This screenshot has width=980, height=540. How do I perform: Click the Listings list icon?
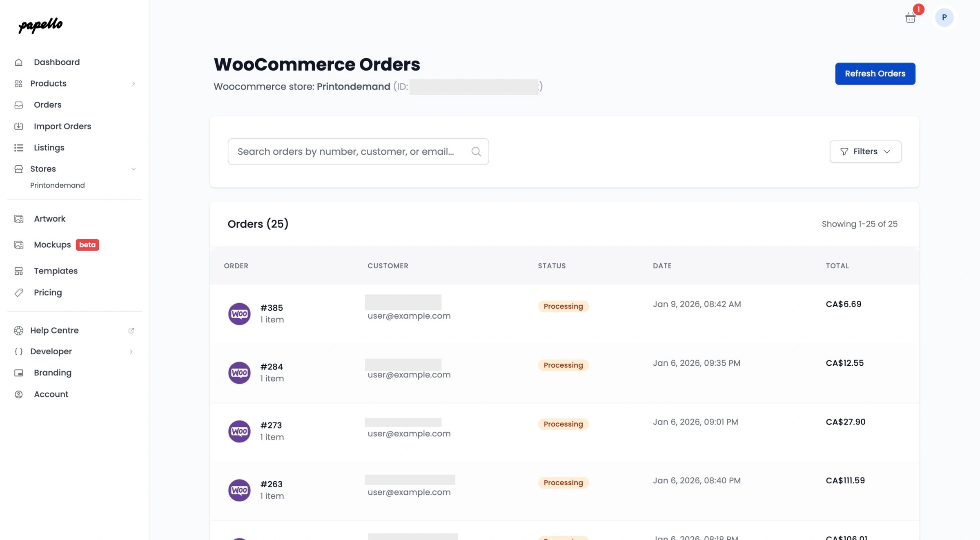[x=19, y=147]
